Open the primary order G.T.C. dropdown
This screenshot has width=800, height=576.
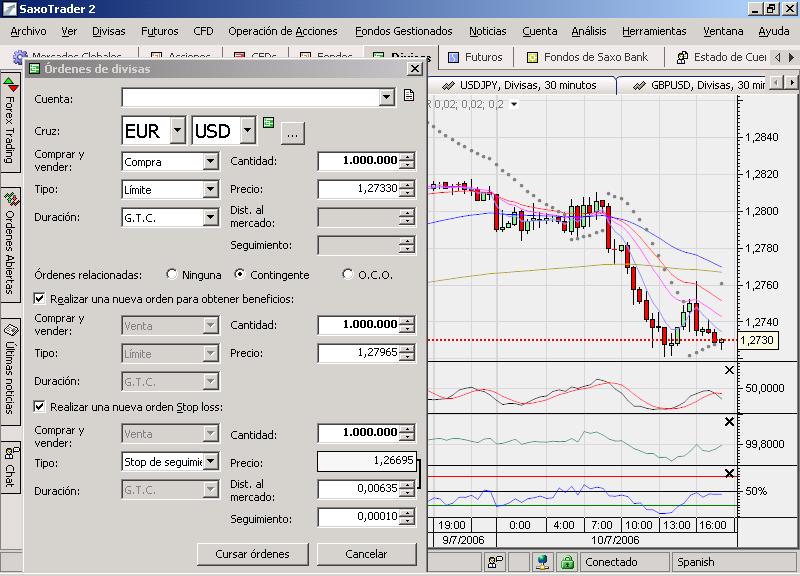210,218
